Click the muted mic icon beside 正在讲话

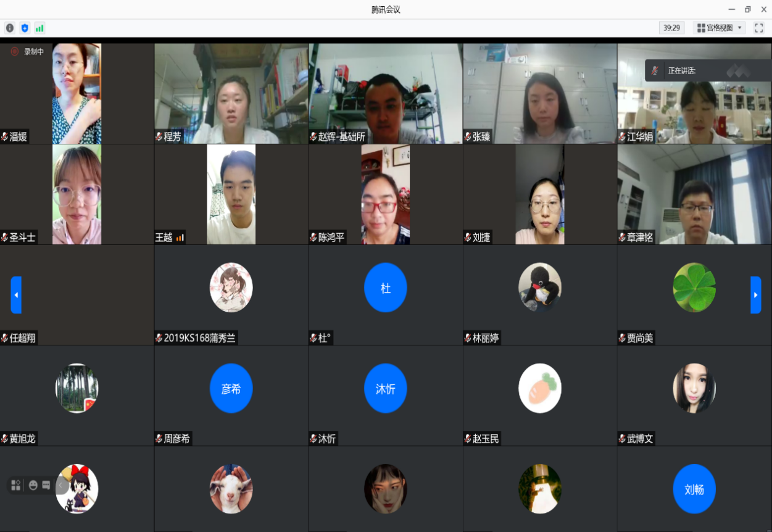pos(655,70)
